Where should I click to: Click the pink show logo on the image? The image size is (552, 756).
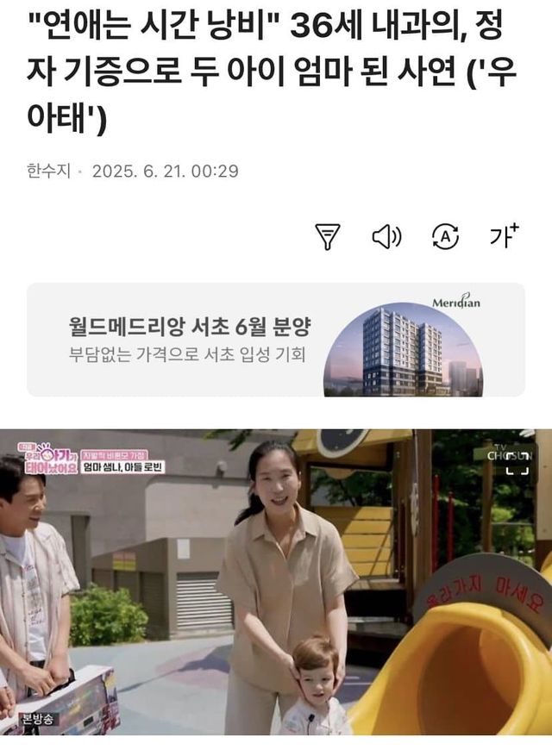pos(48,459)
